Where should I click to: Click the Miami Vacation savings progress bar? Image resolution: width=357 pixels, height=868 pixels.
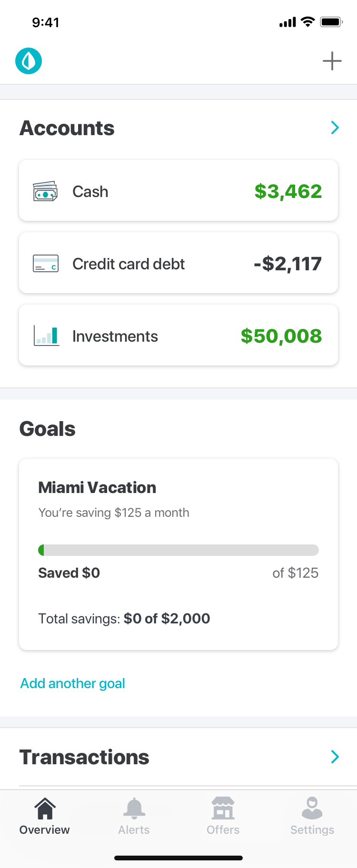(x=178, y=550)
